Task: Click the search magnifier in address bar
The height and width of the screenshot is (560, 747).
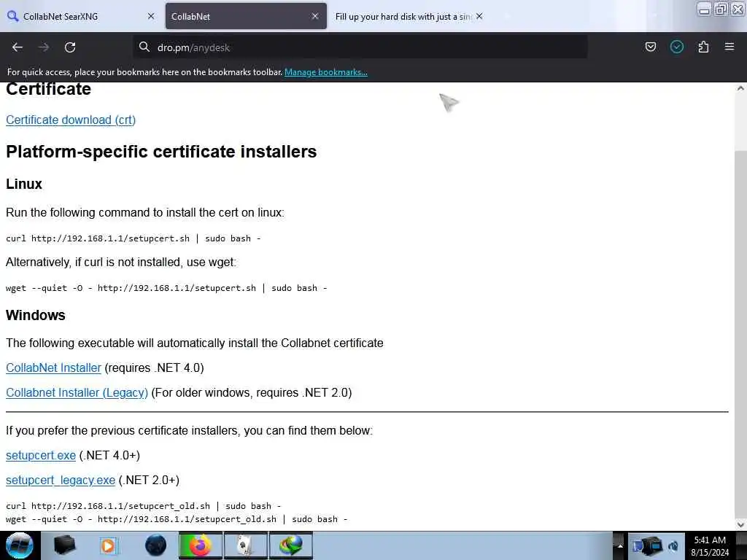Action: 144,47
